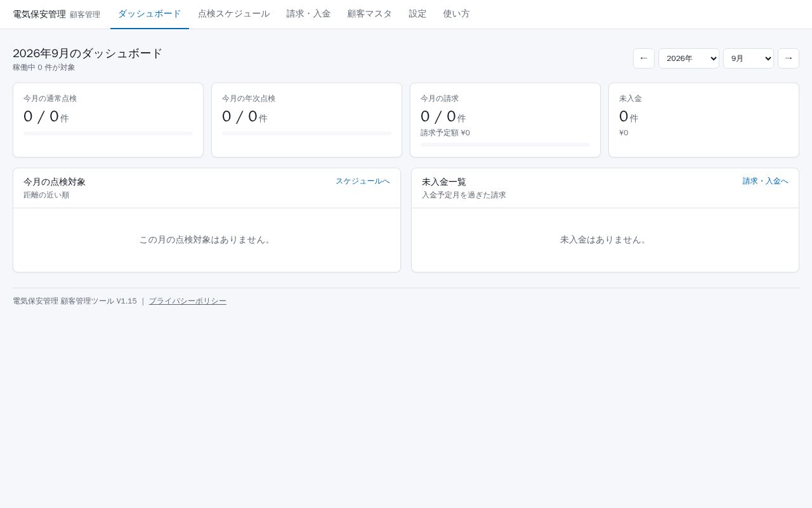Click the 未入金一覧 panel title

click(444, 182)
